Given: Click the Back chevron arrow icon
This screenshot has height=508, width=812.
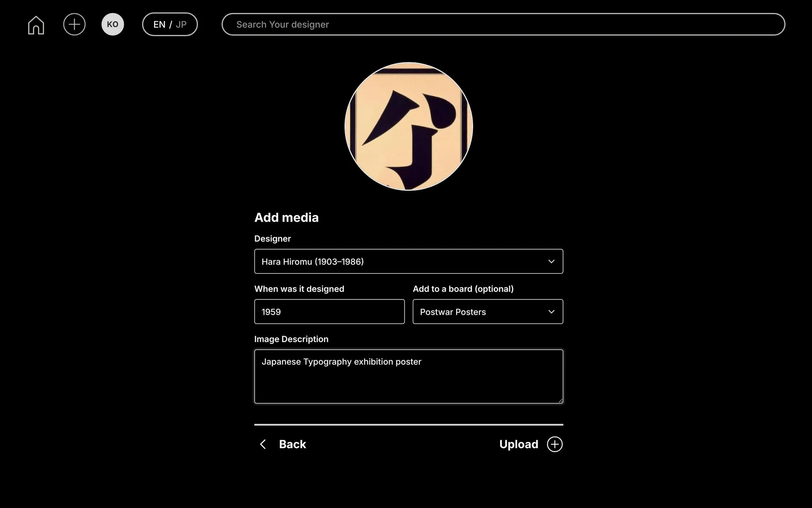Looking at the screenshot, I should [x=263, y=444].
